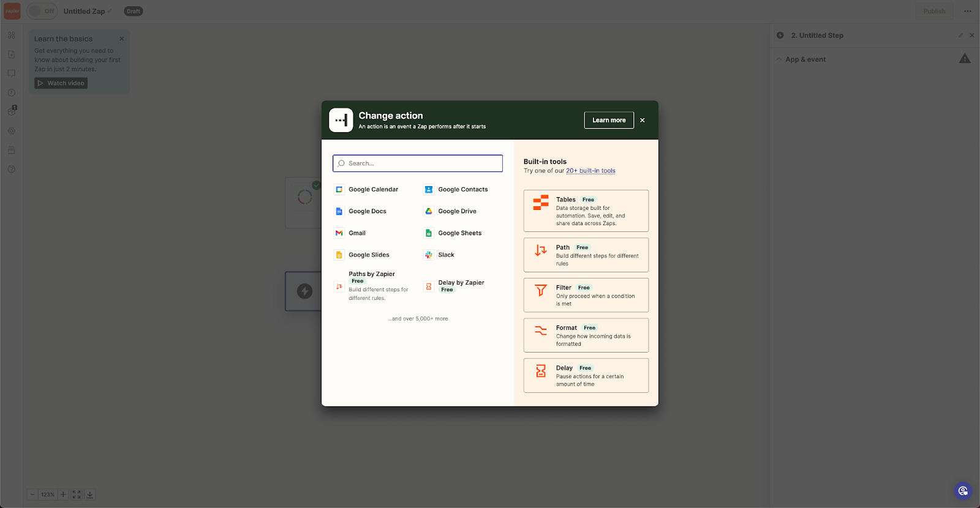Viewport: 980px width, 508px height.
Task: Open the Path built-in tool card
Action: tap(586, 255)
